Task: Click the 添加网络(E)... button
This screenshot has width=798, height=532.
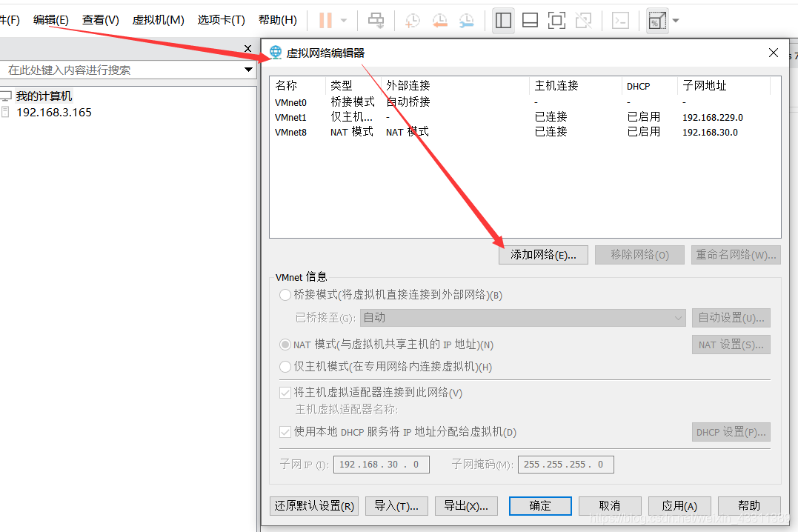Action: click(544, 255)
